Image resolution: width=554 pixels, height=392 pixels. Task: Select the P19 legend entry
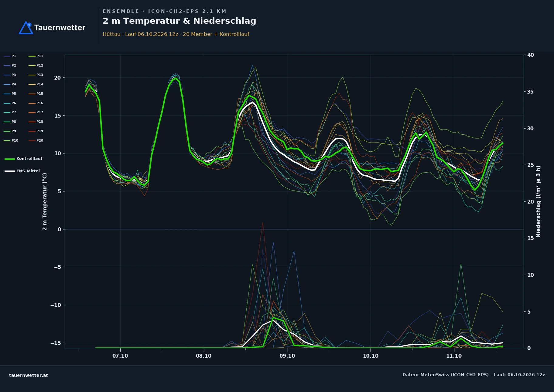click(36, 131)
